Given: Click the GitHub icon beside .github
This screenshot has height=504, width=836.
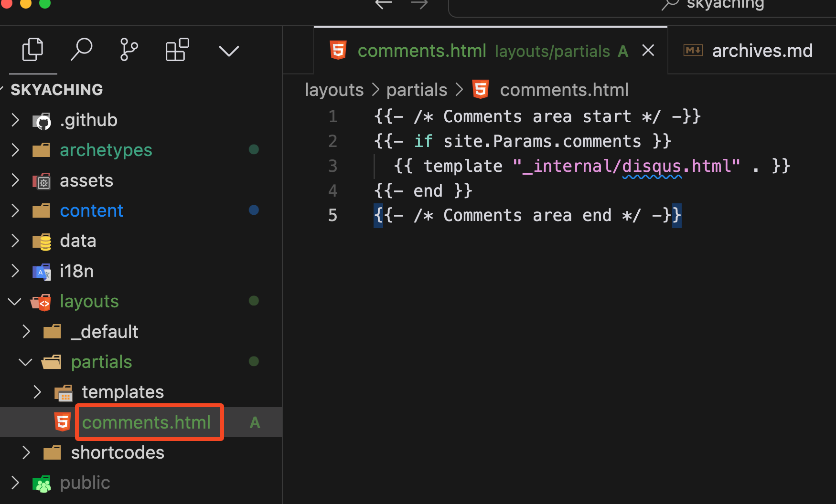Looking at the screenshot, I should pos(42,121).
